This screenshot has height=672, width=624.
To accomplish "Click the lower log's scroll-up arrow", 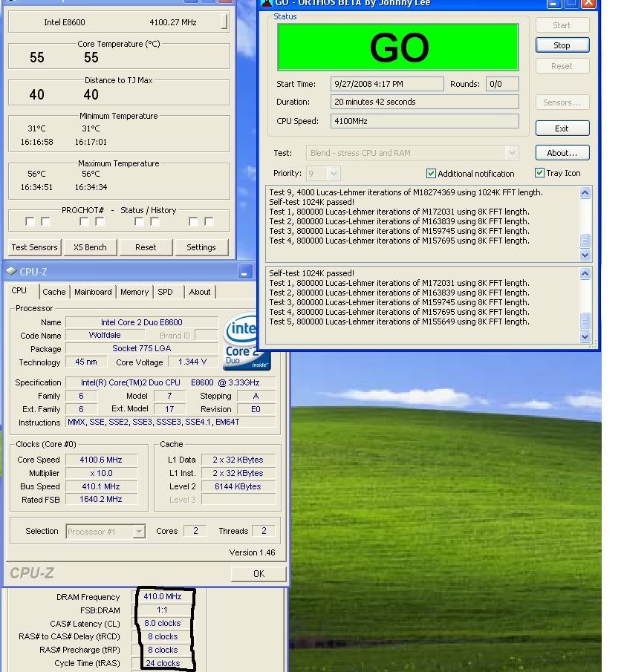I will pyautogui.click(x=585, y=273).
